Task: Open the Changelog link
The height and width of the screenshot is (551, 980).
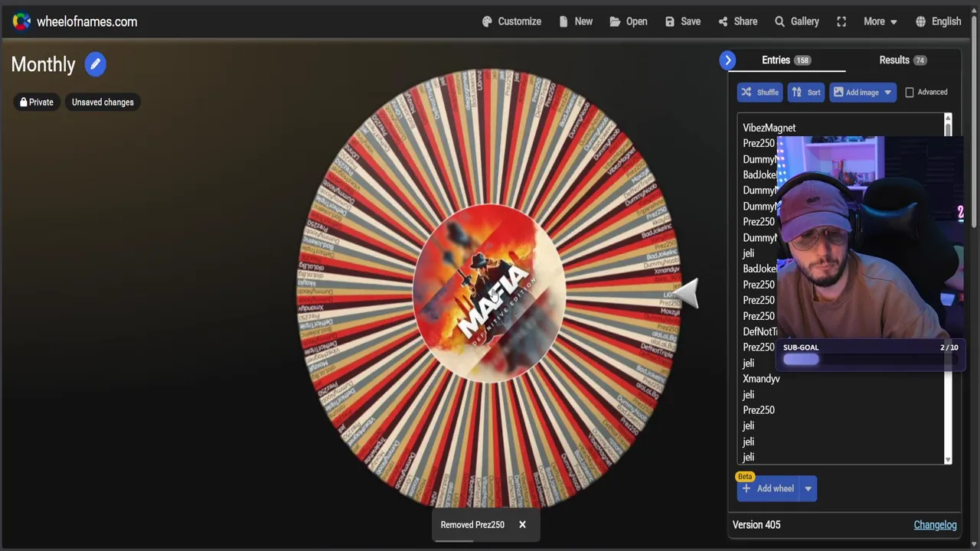Action: [935, 524]
